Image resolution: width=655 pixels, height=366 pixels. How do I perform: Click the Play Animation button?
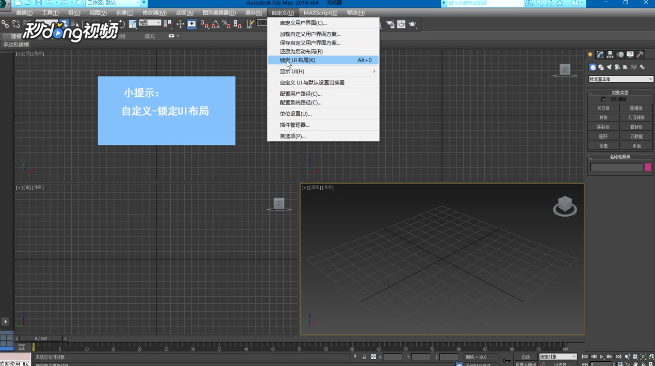pyautogui.click(x=602, y=357)
